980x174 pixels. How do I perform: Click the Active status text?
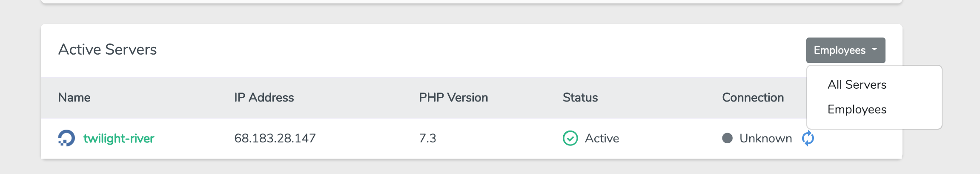[602, 138]
